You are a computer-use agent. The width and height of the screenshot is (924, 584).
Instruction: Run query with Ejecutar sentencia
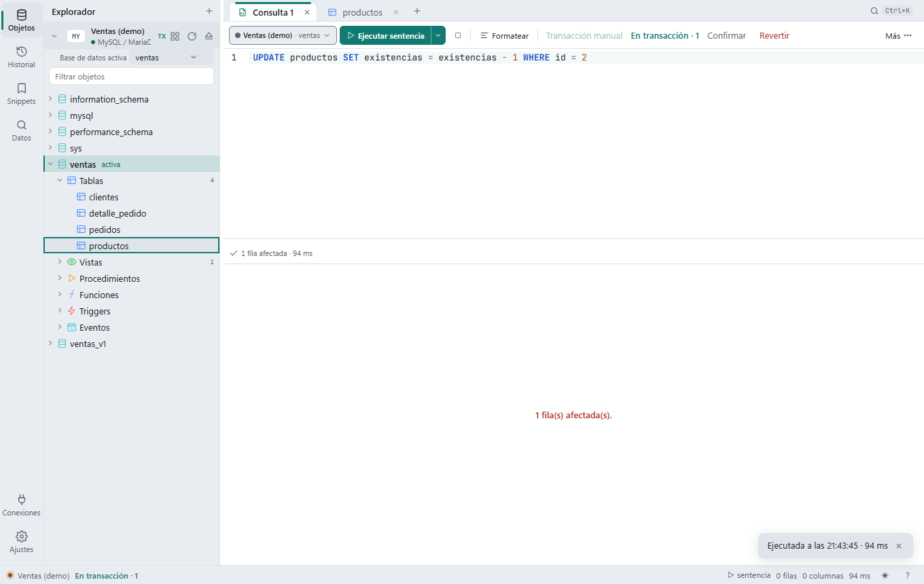[385, 35]
